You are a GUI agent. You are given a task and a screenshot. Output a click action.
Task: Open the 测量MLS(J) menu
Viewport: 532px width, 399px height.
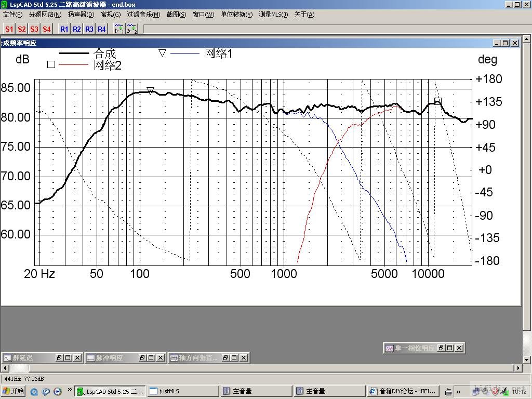coord(273,15)
